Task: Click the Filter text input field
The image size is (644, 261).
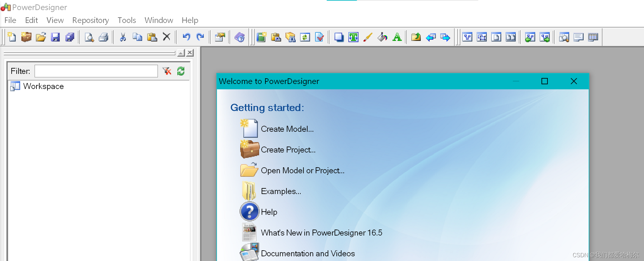Action: pos(96,71)
